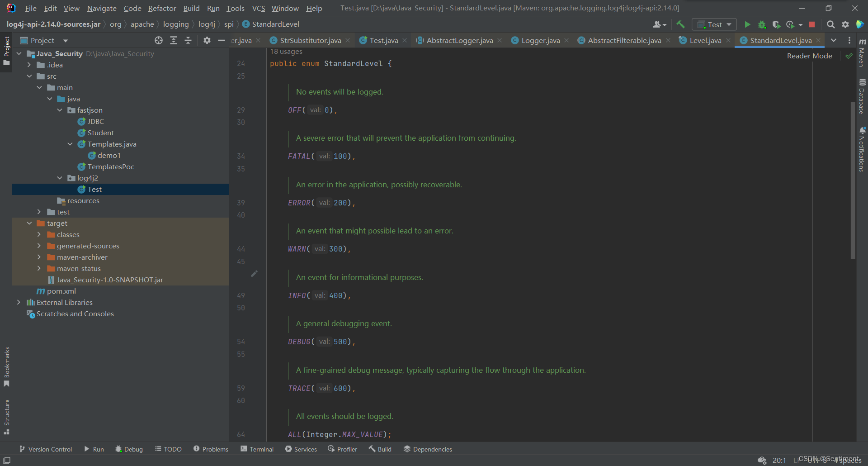Screen dimensions: 868x466
Task: Toggle tool window quick access icon bottom-left
Action: (x=7, y=460)
